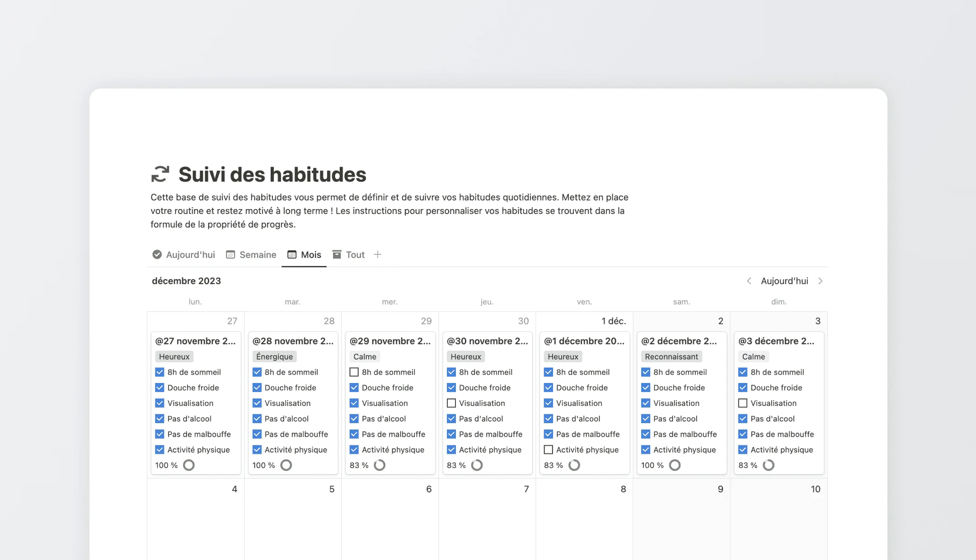This screenshot has width=976, height=560.
Task: Click the 83 % progress ring on 1 décembre
Action: tap(574, 465)
